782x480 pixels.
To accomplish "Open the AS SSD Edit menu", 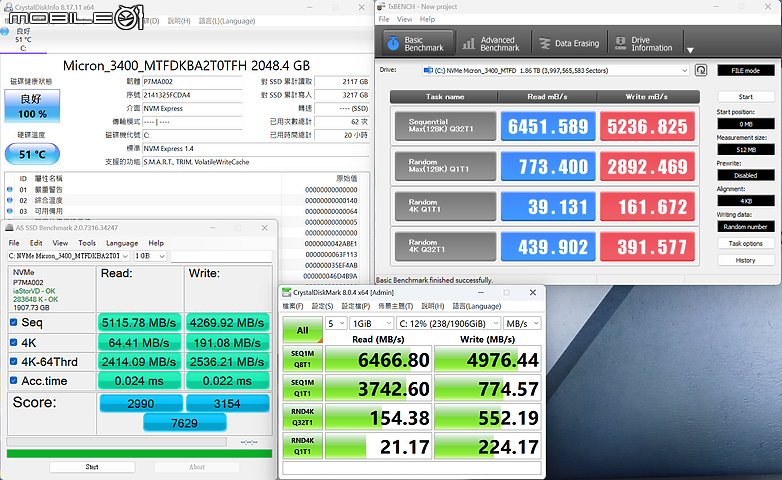I will 36,243.
